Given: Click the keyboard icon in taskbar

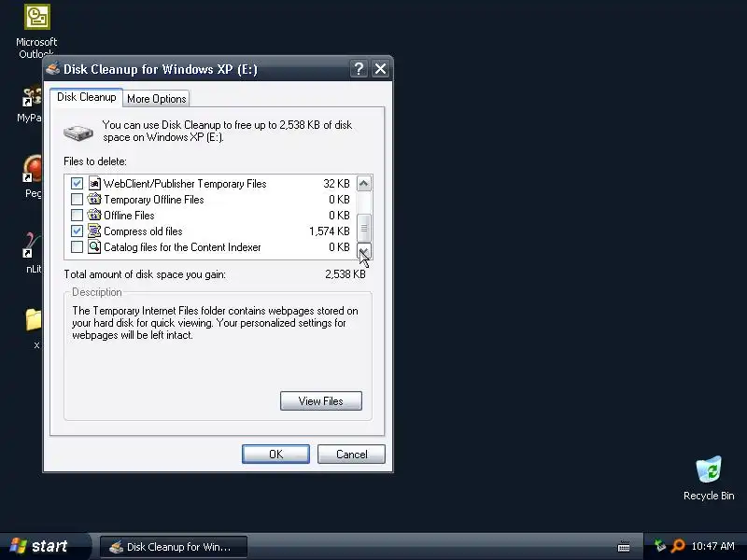Looking at the screenshot, I should coord(624,547).
